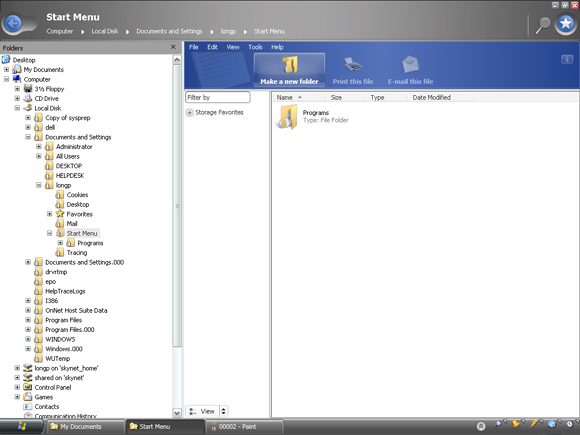The width and height of the screenshot is (580, 435).
Task: Open the magnifying glass search icon
Action: click(543, 25)
